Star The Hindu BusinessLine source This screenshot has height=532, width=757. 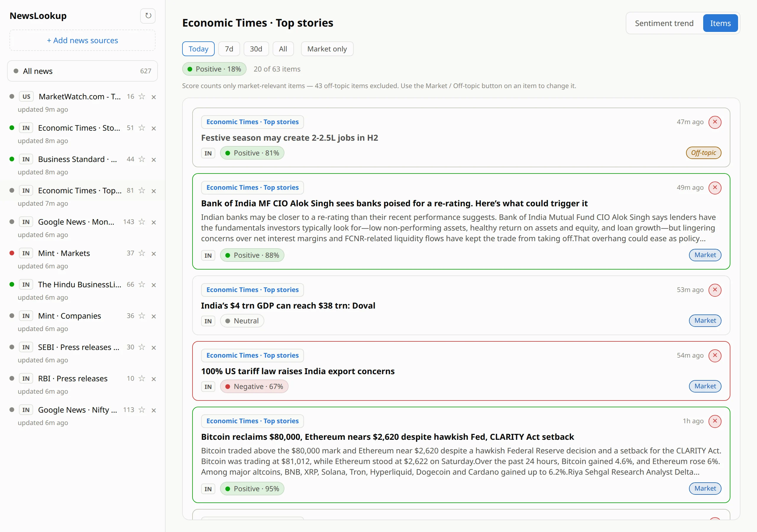click(142, 284)
